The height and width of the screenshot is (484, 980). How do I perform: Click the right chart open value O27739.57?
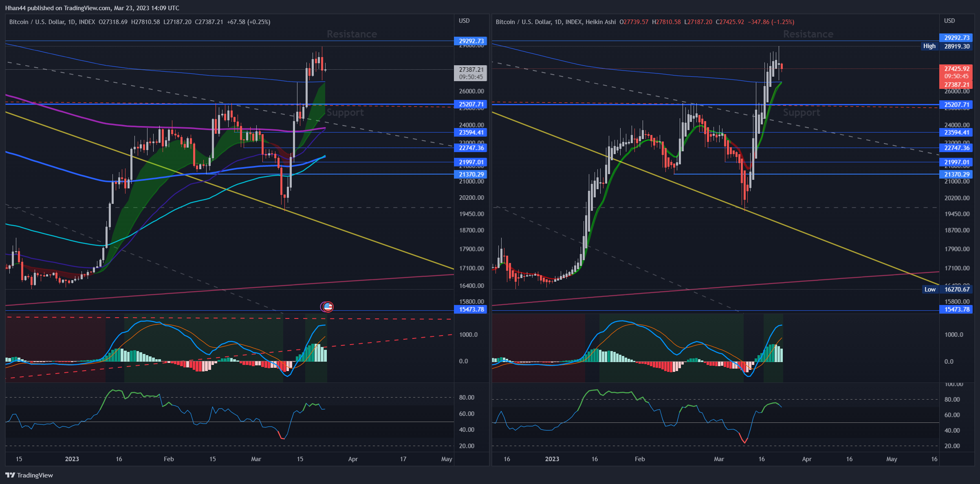click(x=634, y=22)
